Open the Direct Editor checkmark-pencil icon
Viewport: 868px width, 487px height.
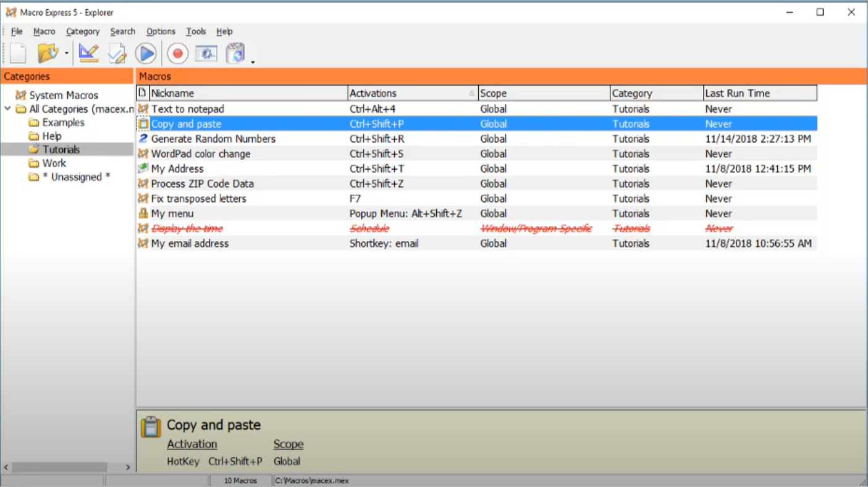tap(117, 54)
